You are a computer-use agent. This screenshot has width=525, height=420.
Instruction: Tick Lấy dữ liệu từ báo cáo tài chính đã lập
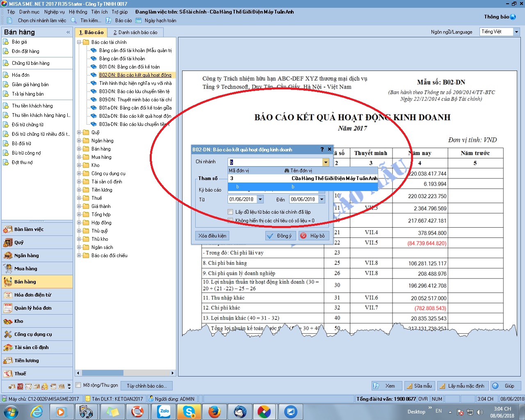pos(231,212)
